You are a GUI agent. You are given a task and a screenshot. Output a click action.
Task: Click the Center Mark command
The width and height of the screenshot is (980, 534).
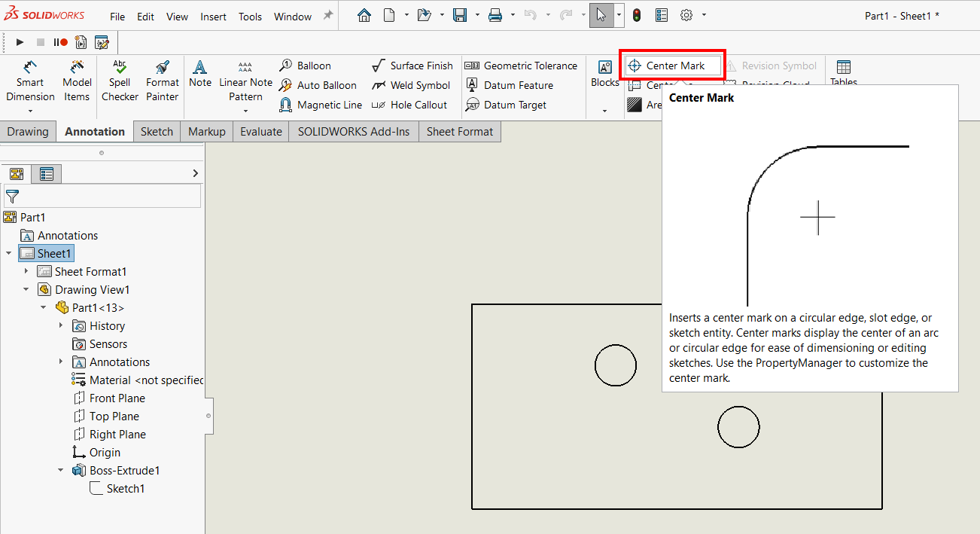point(672,66)
